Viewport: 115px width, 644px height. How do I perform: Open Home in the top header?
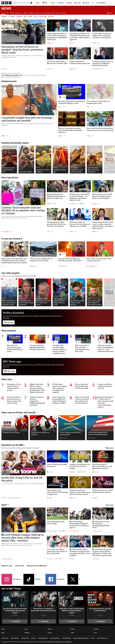tap(38, 3)
